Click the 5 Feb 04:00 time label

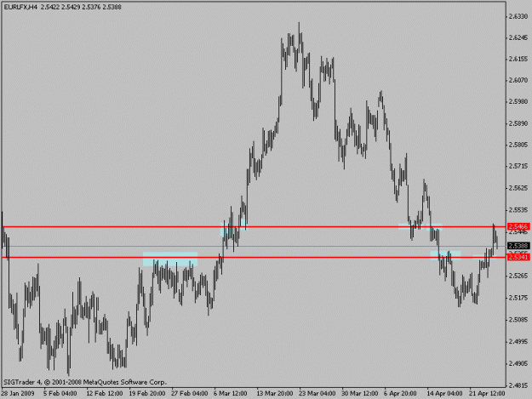(x=60, y=393)
